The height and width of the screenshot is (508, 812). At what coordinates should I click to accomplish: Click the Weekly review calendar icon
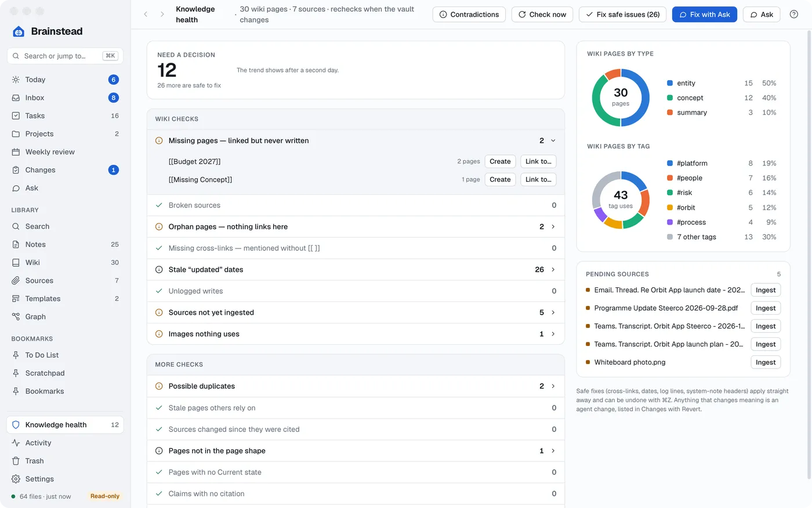(16, 152)
